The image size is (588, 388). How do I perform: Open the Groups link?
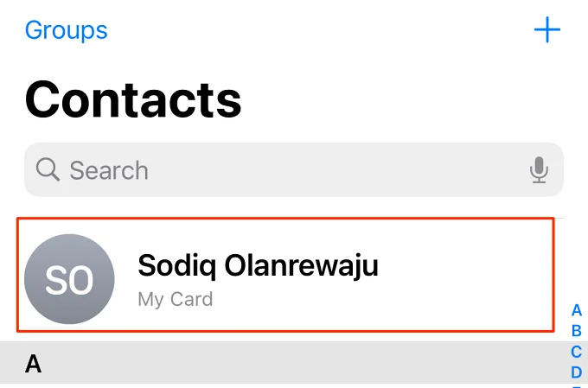(x=67, y=30)
